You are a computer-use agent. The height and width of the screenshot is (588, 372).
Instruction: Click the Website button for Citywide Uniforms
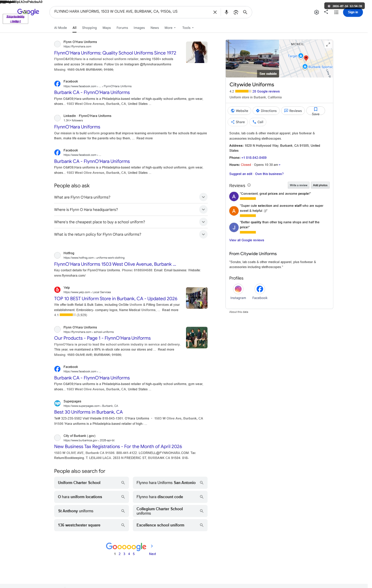[239, 111]
